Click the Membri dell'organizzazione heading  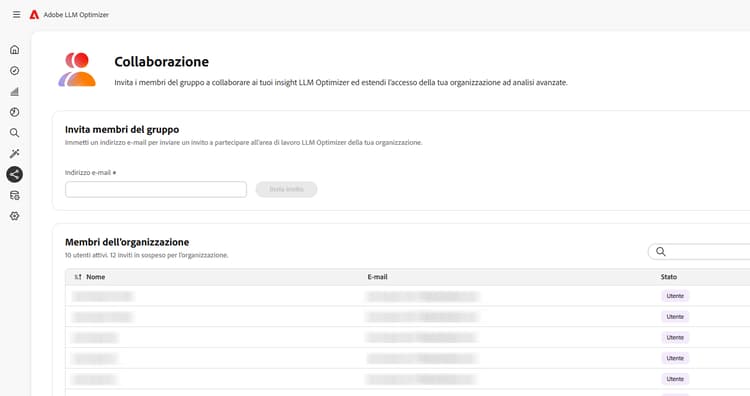pyautogui.click(x=127, y=242)
